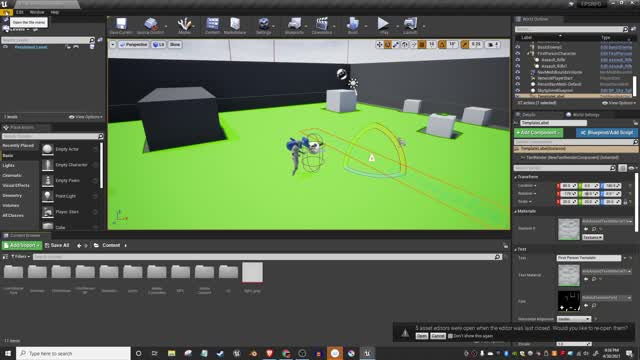Toggle scale snapping in viewport
The width and height of the screenshot is (640, 360).
click(x=464, y=44)
